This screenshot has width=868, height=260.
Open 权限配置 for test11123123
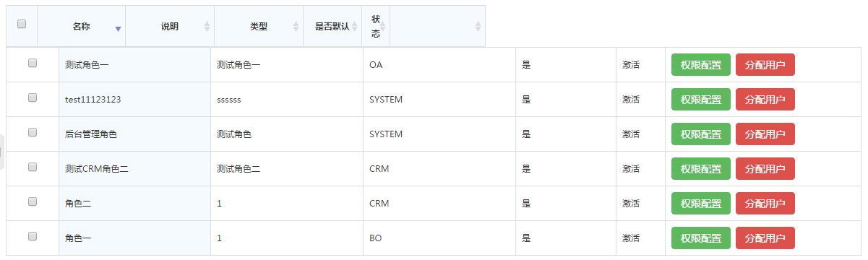pyautogui.click(x=701, y=100)
